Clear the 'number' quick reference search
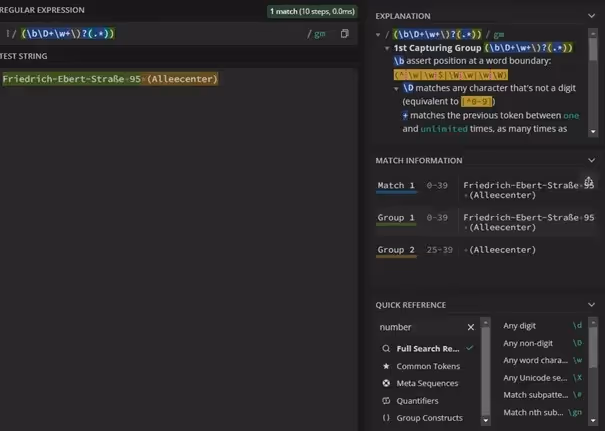 (x=471, y=327)
